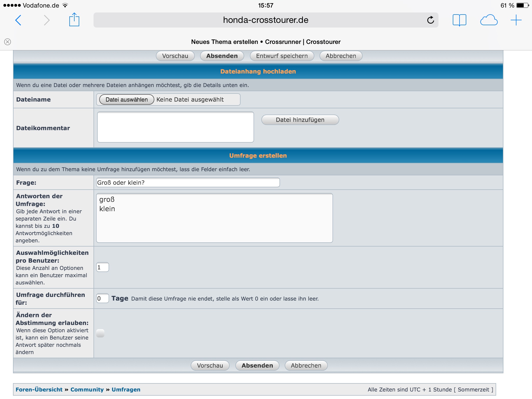Click the bottom Abbrechen button

coord(306,365)
